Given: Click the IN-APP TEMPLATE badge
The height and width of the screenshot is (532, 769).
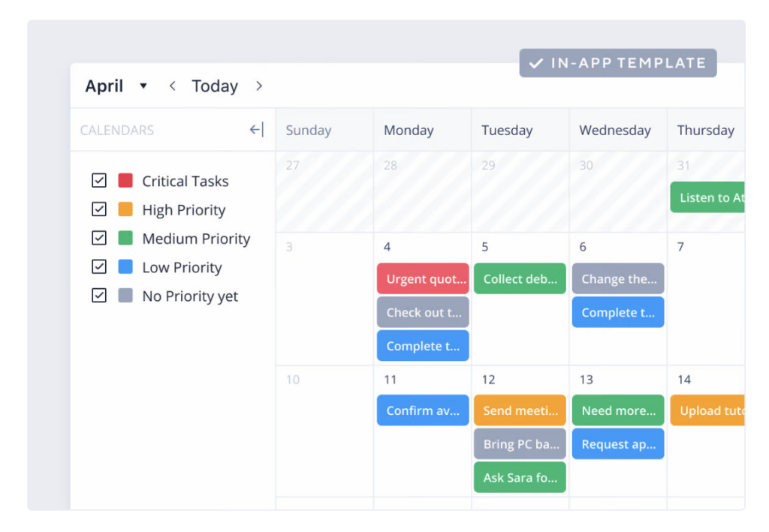Looking at the screenshot, I should click(x=617, y=63).
